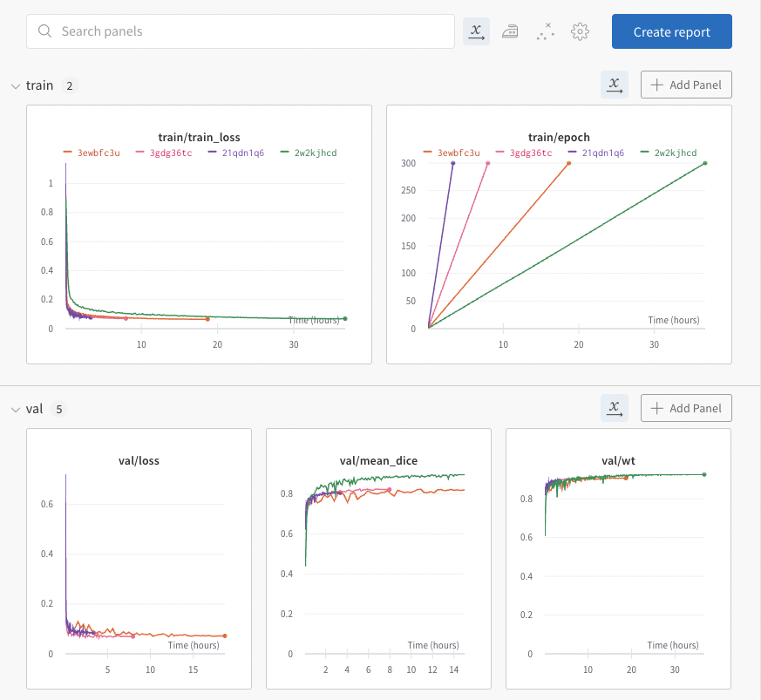Select the val/wt panel title

tap(618, 460)
